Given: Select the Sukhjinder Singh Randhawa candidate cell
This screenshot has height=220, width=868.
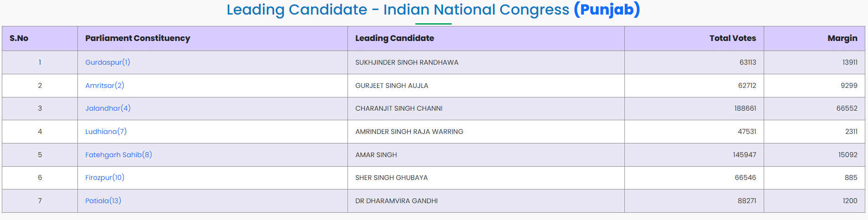Looking at the screenshot, I should (x=407, y=62).
